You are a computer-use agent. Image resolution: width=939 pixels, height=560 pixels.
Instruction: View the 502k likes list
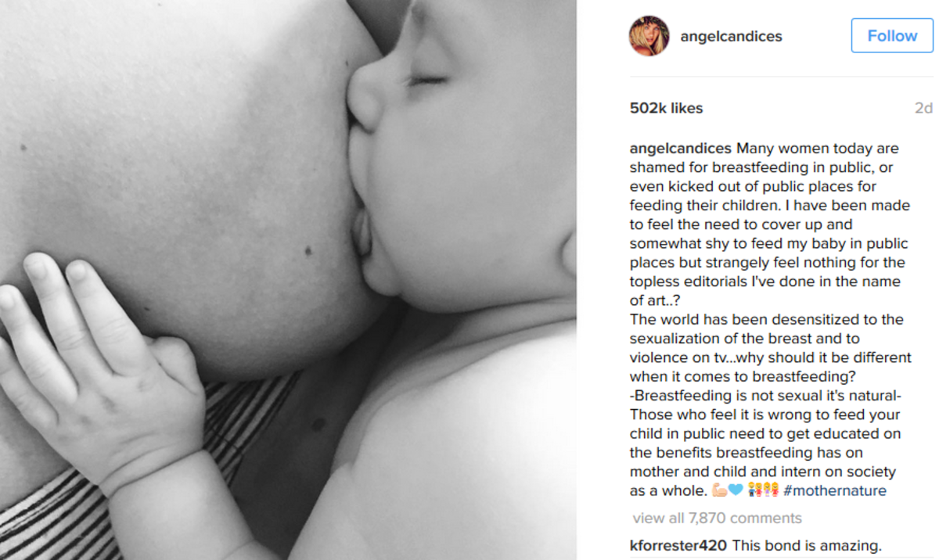click(666, 108)
